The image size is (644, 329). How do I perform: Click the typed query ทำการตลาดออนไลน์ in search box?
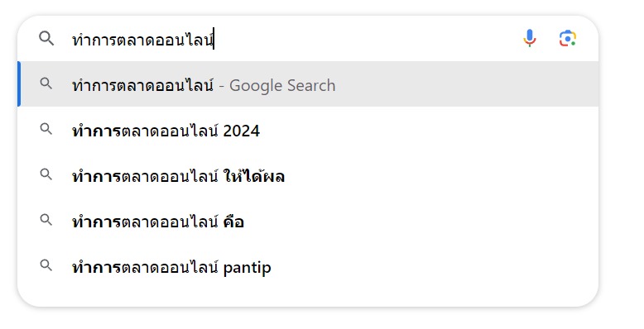click(143, 40)
